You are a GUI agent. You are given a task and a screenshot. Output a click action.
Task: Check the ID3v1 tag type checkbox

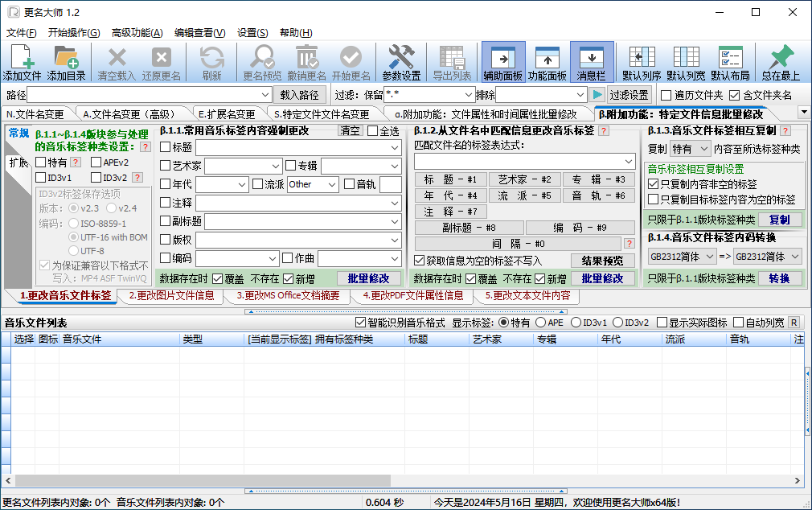tap(41, 178)
